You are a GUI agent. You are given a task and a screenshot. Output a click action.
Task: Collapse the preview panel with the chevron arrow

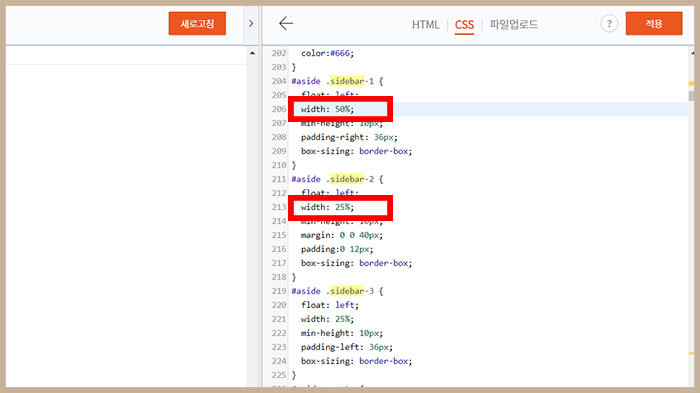click(251, 23)
